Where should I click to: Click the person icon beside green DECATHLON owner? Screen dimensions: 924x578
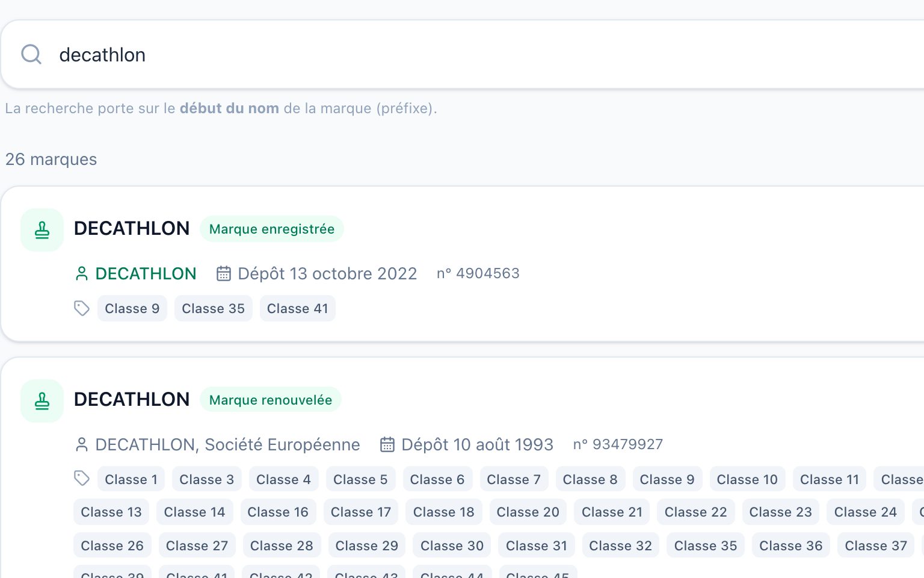coord(82,273)
